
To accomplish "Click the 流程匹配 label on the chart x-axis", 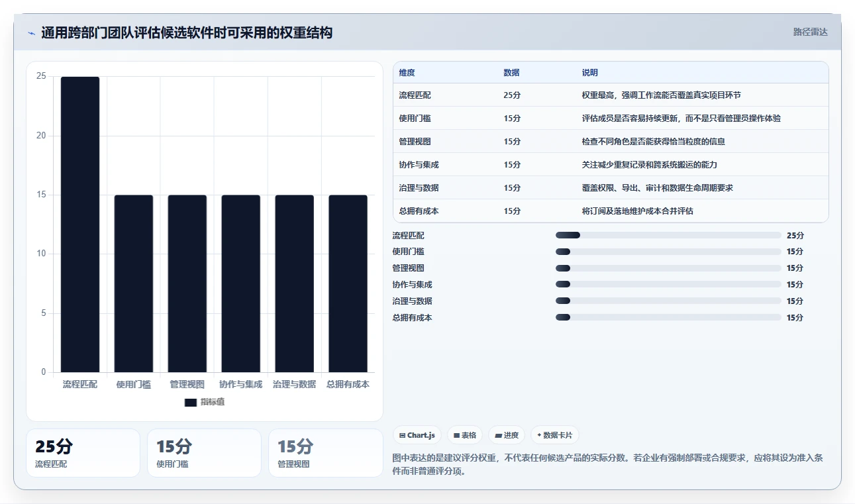I will 80,384.
